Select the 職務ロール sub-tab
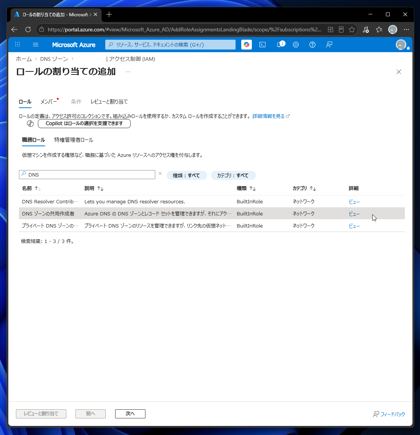 click(x=33, y=140)
